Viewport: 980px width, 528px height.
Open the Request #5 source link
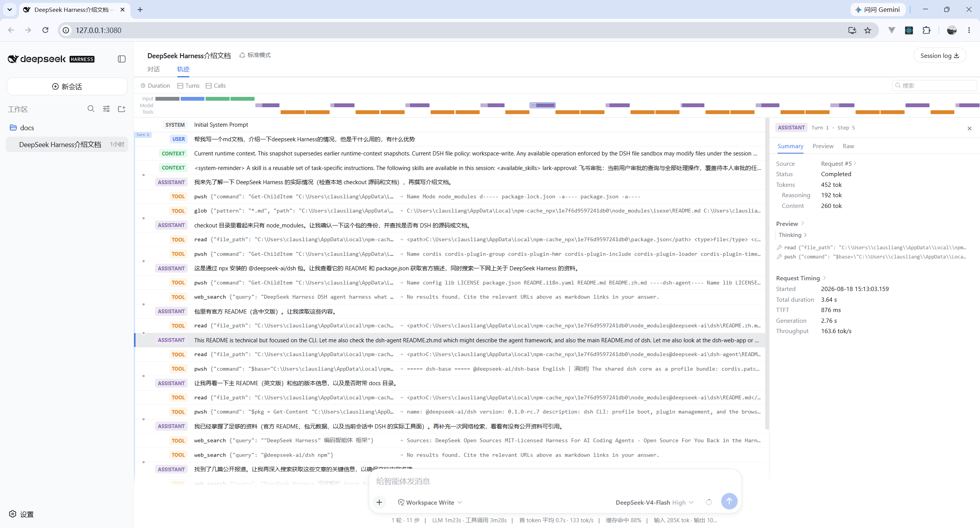(x=838, y=163)
